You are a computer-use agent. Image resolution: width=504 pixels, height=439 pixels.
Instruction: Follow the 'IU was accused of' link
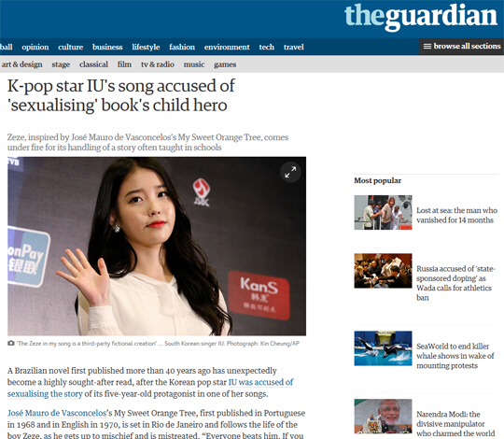coord(260,382)
